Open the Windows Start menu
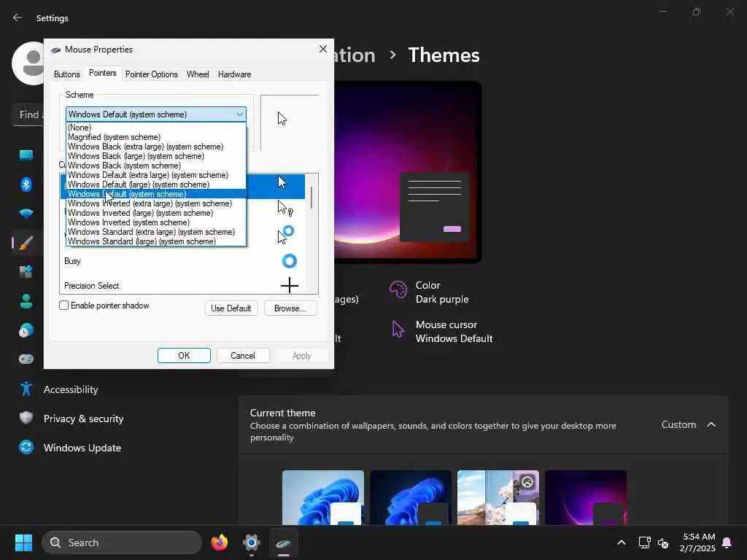747x560 pixels. point(23,542)
